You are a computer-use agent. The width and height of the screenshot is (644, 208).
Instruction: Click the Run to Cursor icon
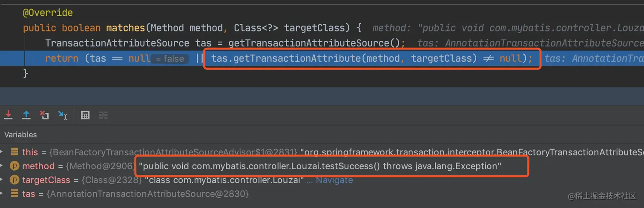(x=63, y=115)
